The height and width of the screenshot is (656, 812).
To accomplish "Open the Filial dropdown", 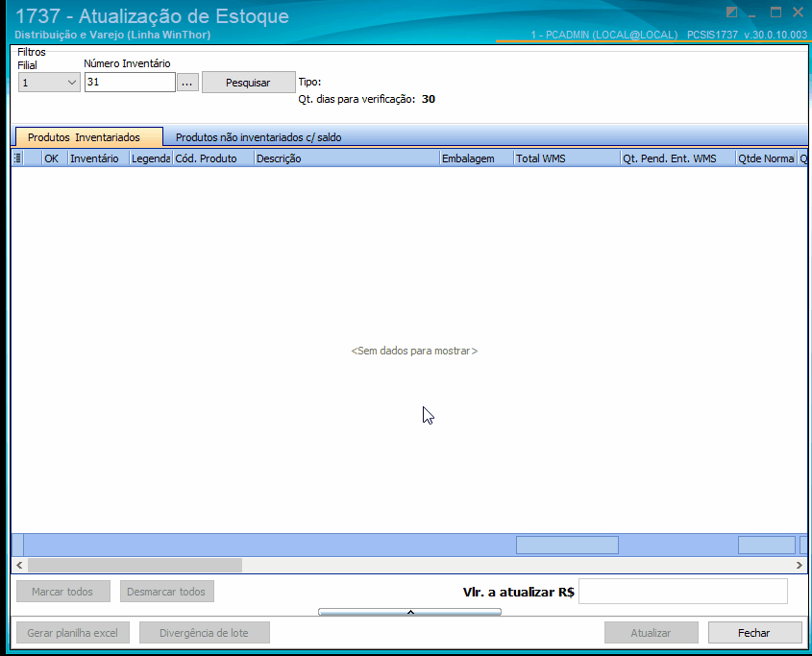I will click(x=49, y=83).
